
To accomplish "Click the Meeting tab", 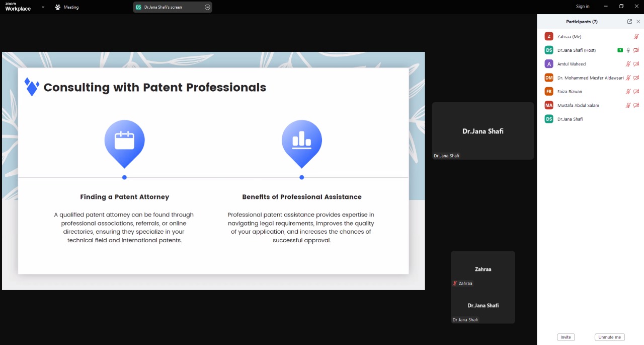I will (67, 7).
